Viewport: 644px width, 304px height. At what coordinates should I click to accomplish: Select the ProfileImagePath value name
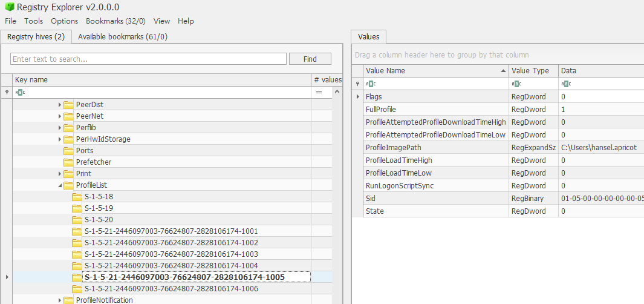pyautogui.click(x=394, y=148)
